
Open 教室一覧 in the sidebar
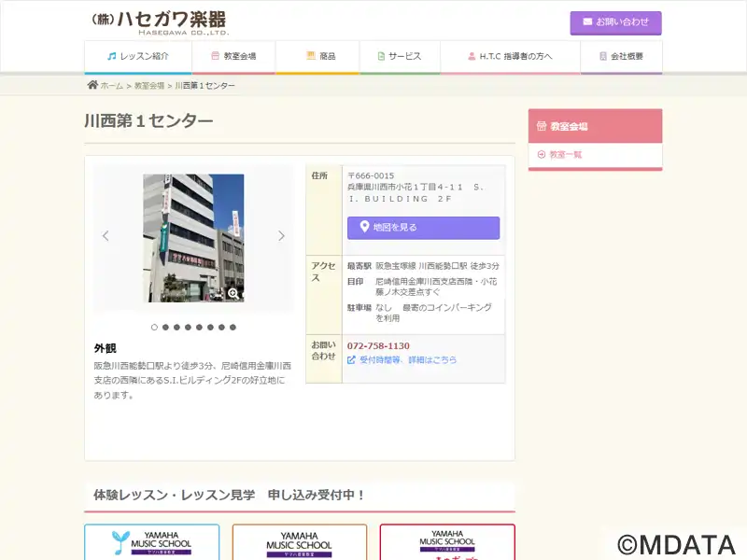[x=566, y=154]
